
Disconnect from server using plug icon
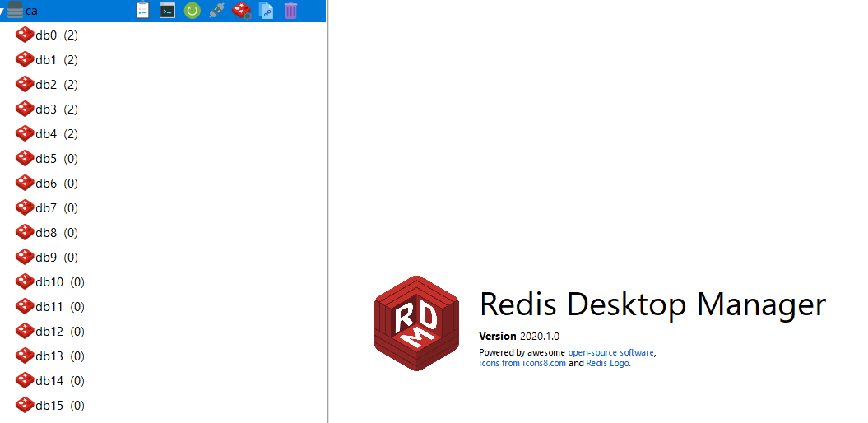[216, 11]
